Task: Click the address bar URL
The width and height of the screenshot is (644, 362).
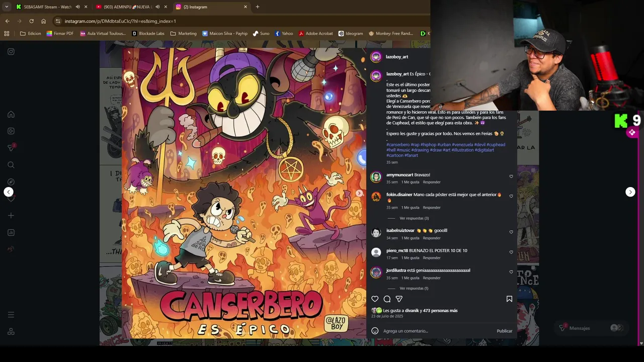Action: pos(120,21)
